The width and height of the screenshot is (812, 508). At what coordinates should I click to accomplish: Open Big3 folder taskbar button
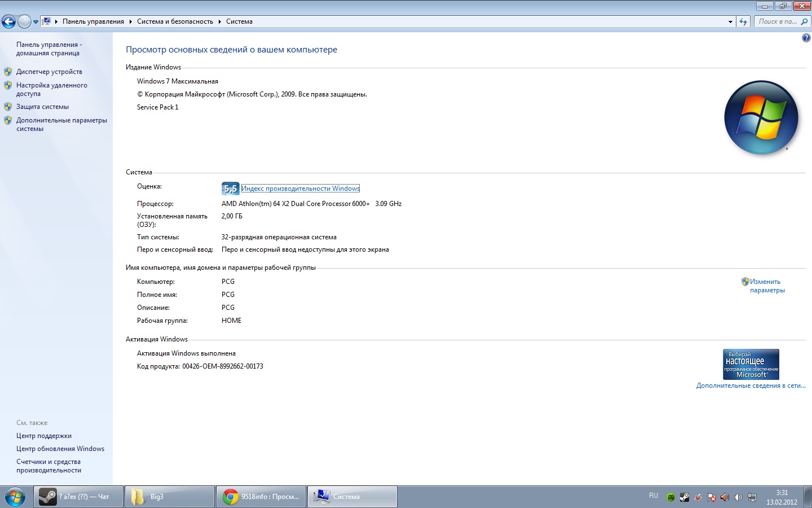[170, 497]
